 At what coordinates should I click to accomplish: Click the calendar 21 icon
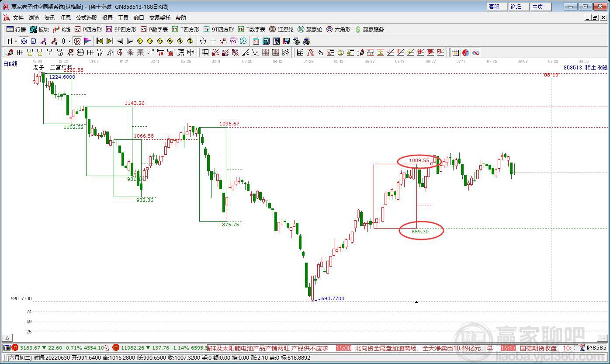tap(256, 41)
